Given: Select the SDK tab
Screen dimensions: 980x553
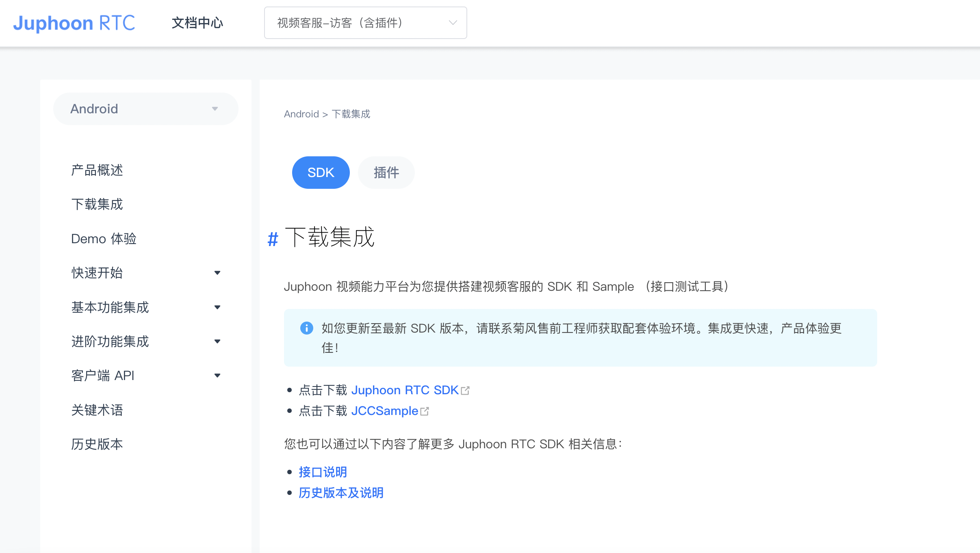Looking at the screenshot, I should coord(321,173).
